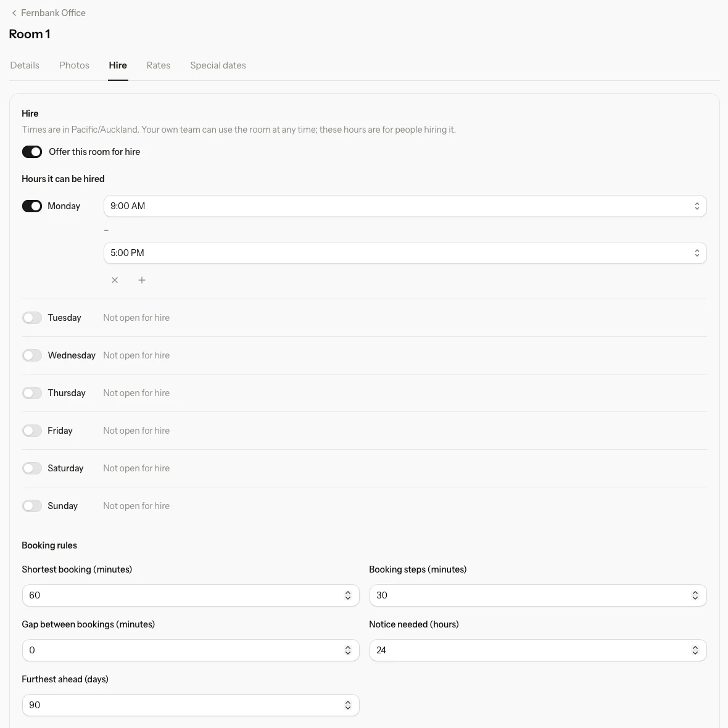Open the Photos tab
Screen dimensions: 728x728
(74, 65)
